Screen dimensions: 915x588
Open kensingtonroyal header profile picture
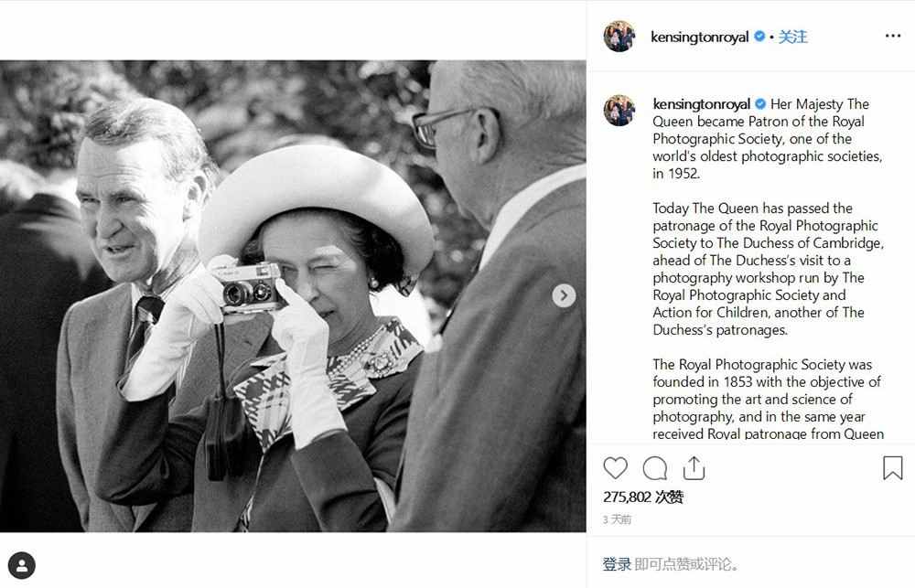click(x=619, y=37)
